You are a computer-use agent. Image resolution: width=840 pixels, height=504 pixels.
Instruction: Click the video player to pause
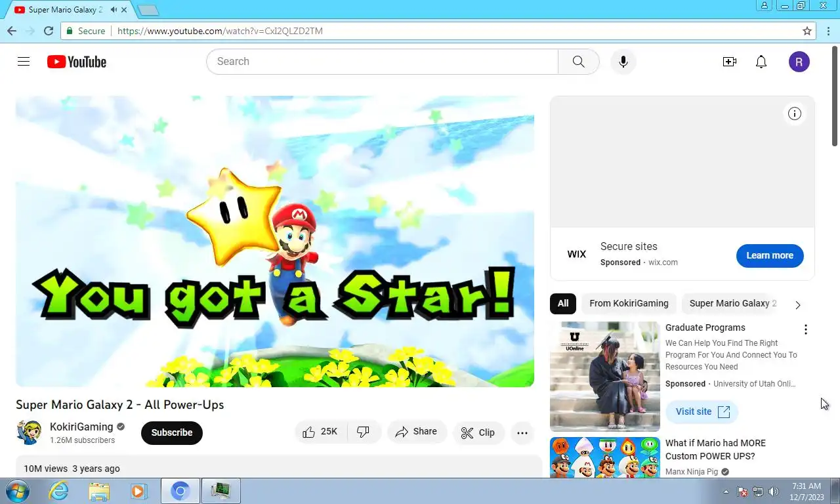[275, 241]
